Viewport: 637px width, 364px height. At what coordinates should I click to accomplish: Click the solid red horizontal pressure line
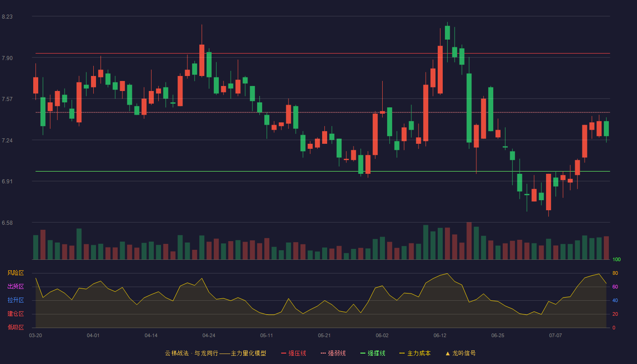click(x=323, y=53)
